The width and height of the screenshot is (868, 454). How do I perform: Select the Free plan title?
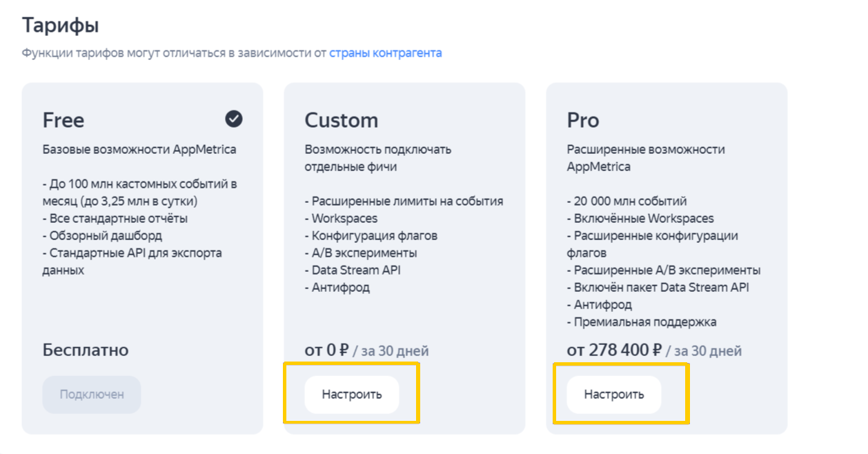click(63, 121)
